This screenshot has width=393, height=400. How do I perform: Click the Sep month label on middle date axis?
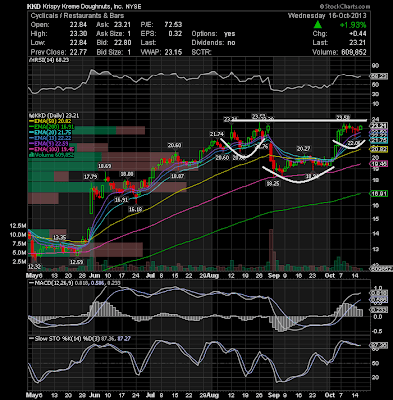pyautogui.click(x=274, y=276)
